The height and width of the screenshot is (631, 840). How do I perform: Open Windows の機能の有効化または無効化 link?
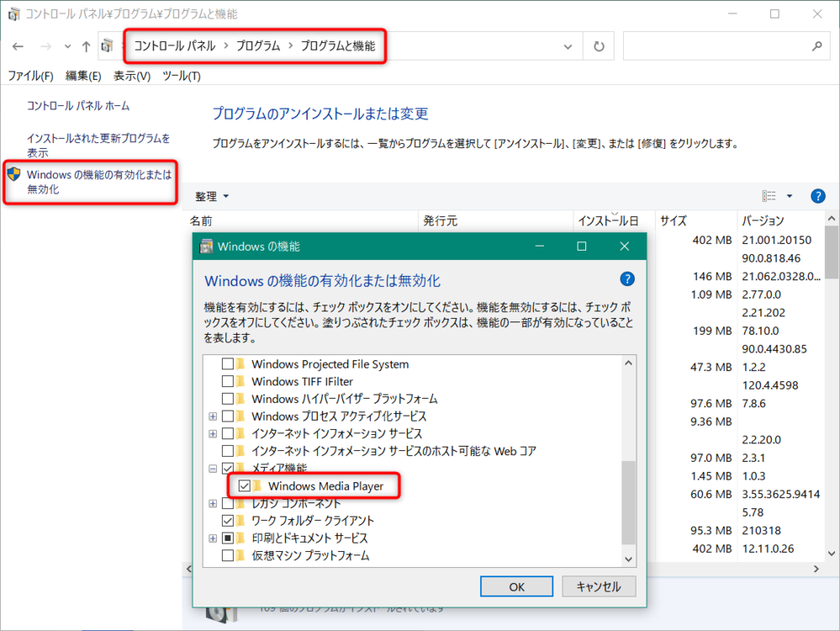click(x=99, y=182)
